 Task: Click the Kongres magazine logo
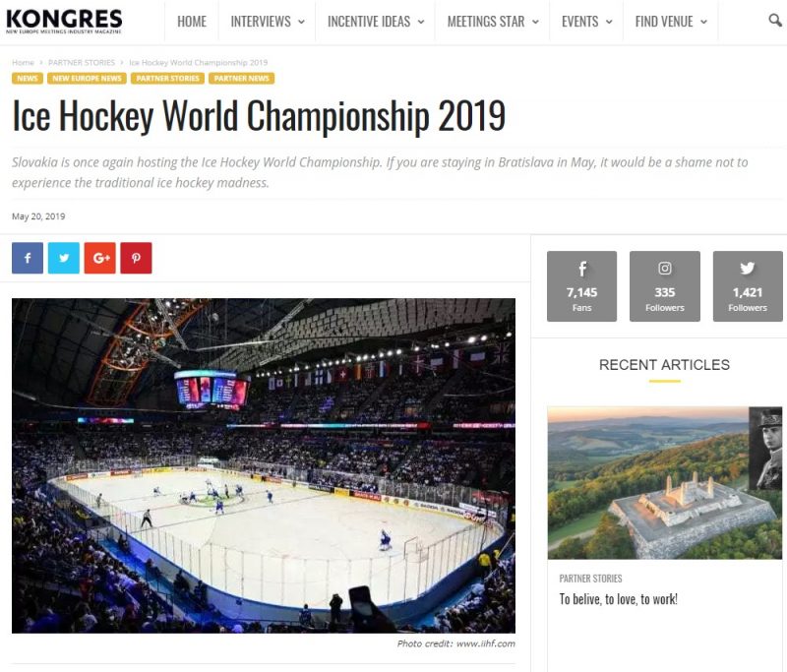[x=64, y=21]
